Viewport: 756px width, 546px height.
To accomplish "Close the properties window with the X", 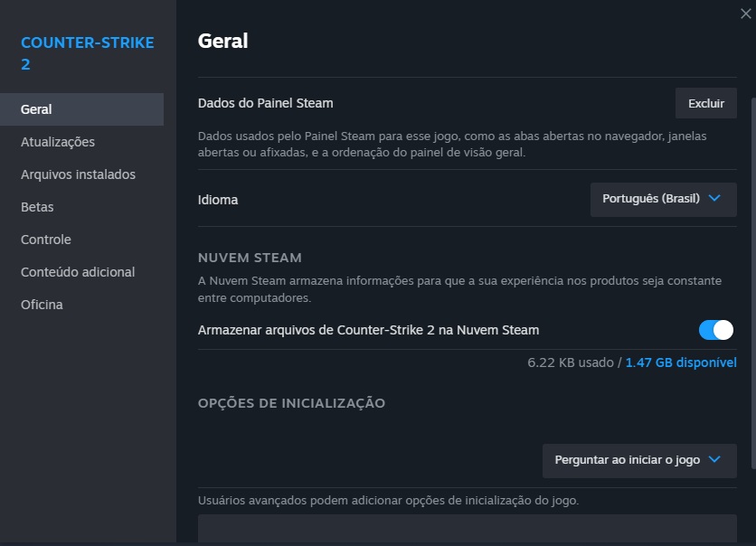I will (745, 14).
